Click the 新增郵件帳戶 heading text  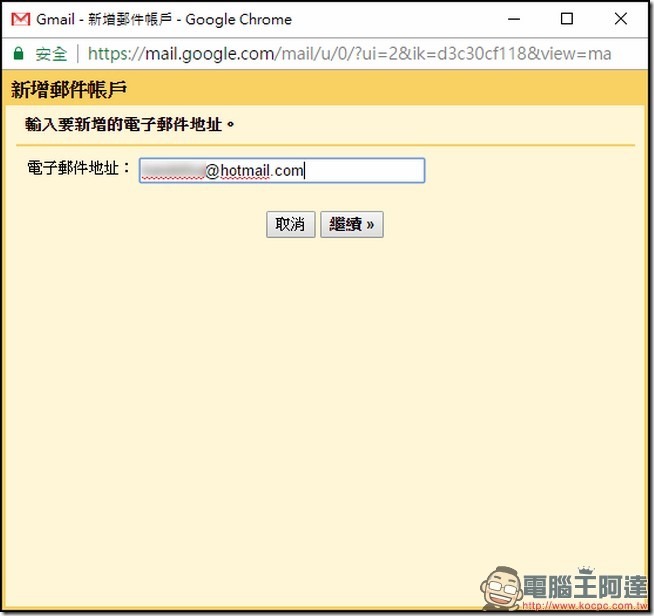tap(69, 89)
